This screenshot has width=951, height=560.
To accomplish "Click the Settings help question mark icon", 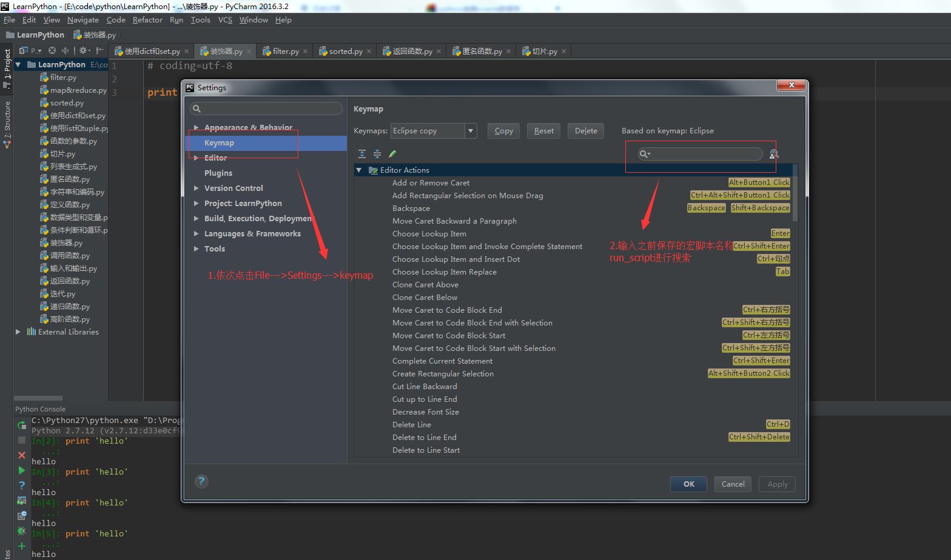I will coord(201,482).
